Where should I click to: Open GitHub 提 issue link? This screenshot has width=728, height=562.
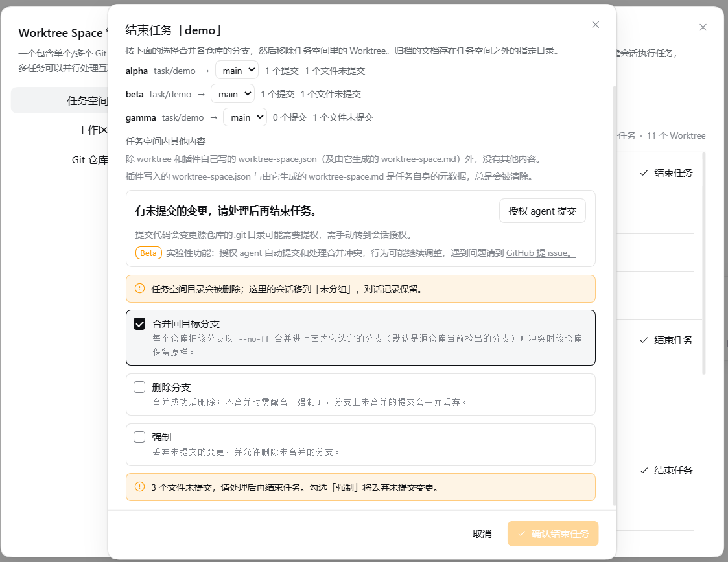coord(541,253)
